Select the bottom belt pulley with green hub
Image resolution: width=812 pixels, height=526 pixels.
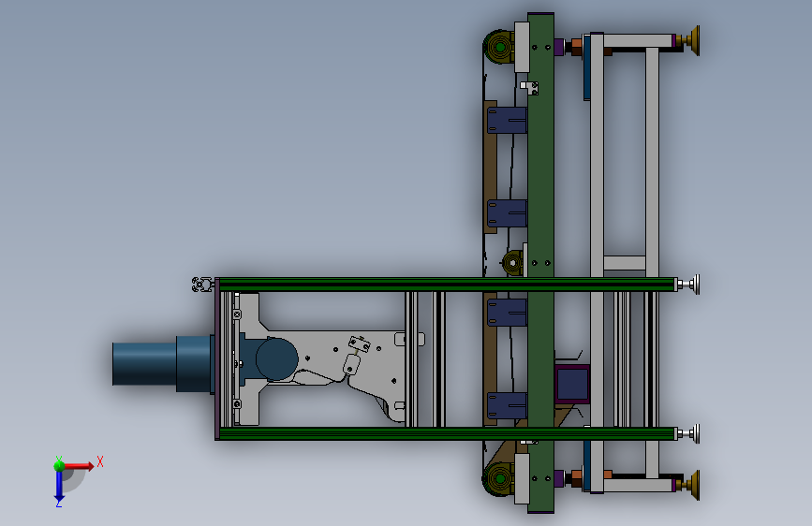tap(499, 479)
